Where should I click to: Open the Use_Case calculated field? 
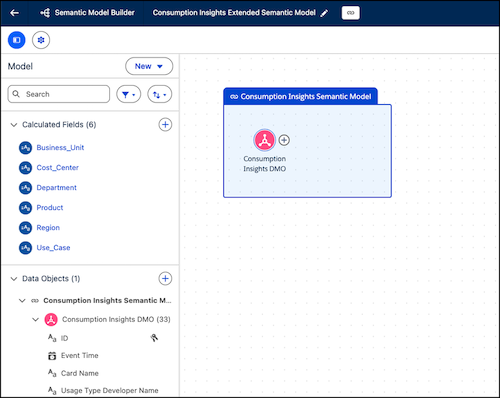(53, 248)
